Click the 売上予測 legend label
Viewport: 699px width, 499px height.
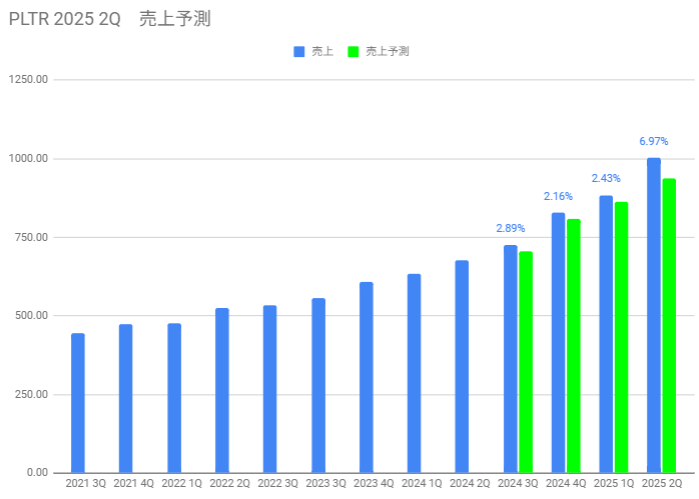point(387,52)
